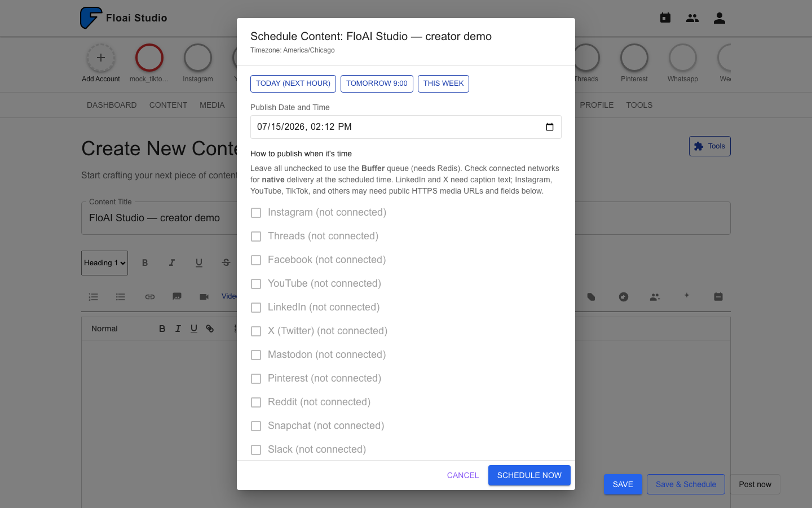Click the Save & Schedule button
The height and width of the screenshot is (508, 812).
click(x=686, y=484)
